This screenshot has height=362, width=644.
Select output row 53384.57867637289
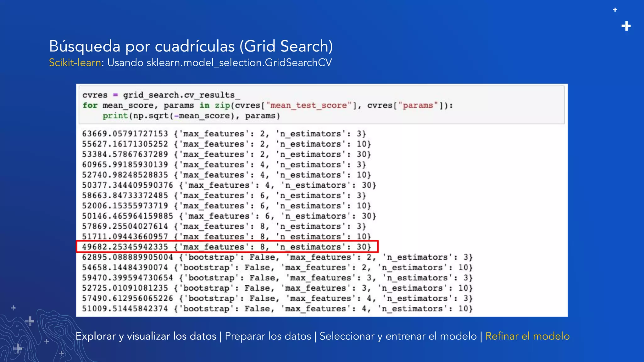pyautogui.click(x=226, y=154)
